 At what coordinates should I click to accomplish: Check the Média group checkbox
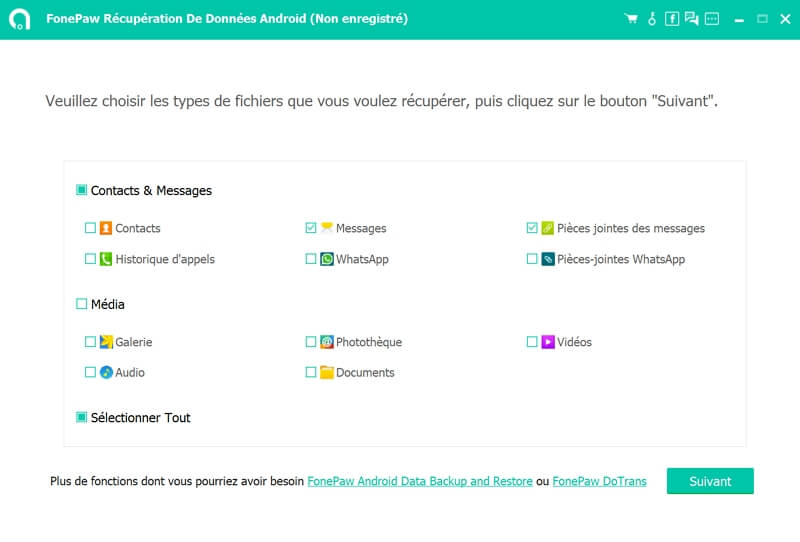(x=81, y=304)
